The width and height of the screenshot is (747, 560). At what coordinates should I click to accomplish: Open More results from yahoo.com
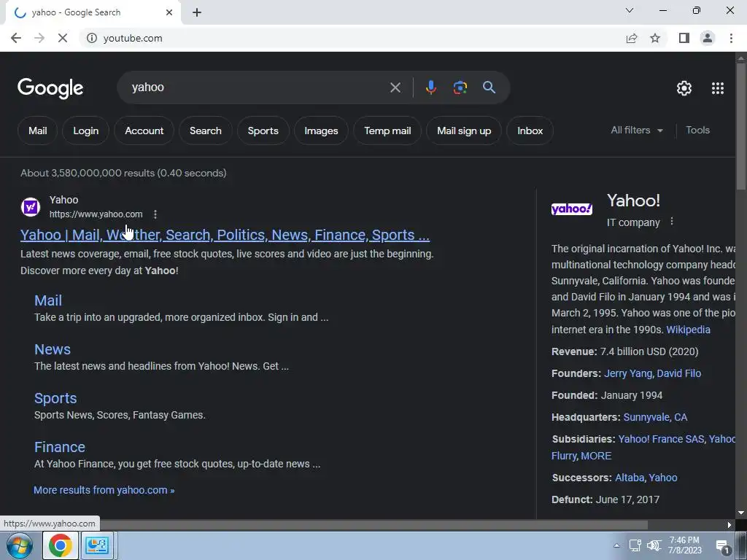[104, 490]
